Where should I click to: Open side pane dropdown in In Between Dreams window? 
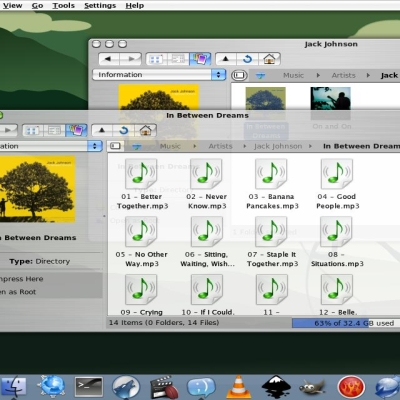tap(51, 146)
